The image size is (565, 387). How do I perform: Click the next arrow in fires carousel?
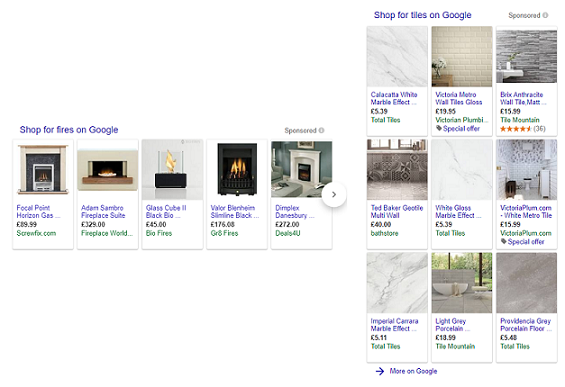(x=334, y=195)
